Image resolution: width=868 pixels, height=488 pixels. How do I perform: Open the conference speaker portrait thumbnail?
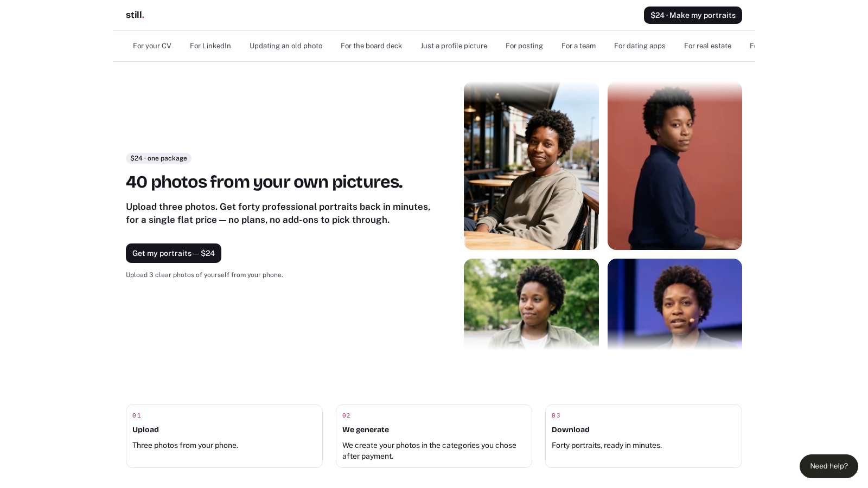tap(675, 304)
